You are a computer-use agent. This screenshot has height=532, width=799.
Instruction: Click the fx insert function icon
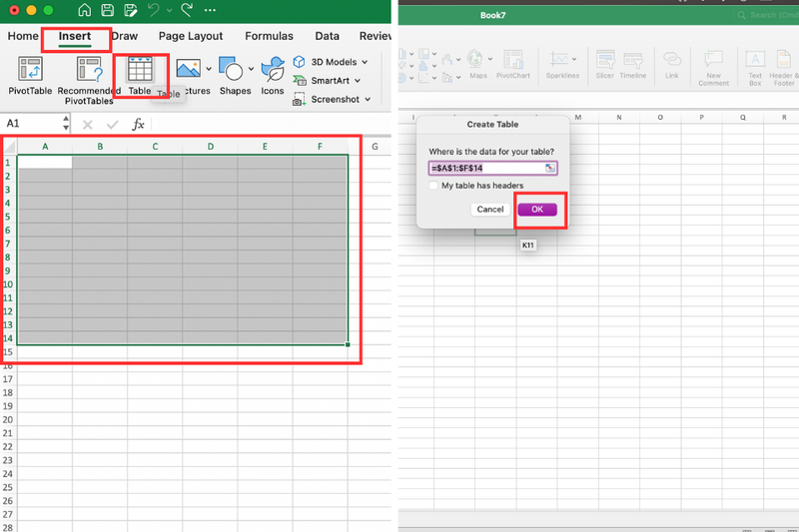pos(138,124)
